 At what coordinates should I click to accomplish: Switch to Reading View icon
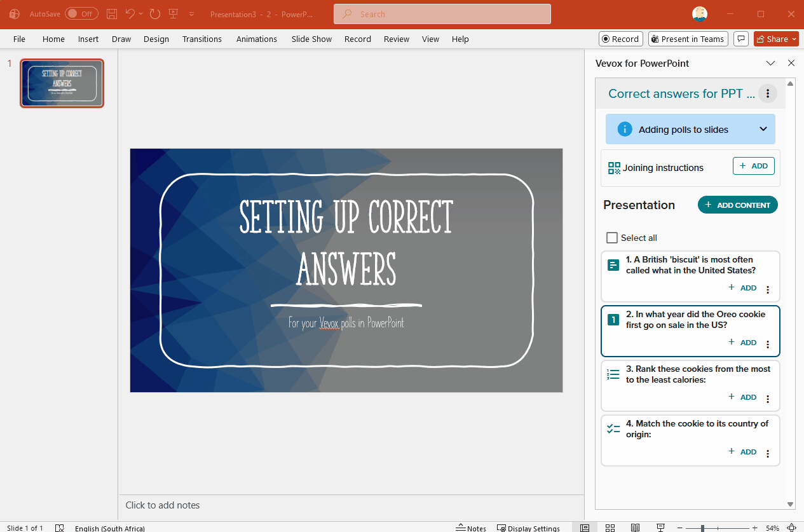click(635, 528)
